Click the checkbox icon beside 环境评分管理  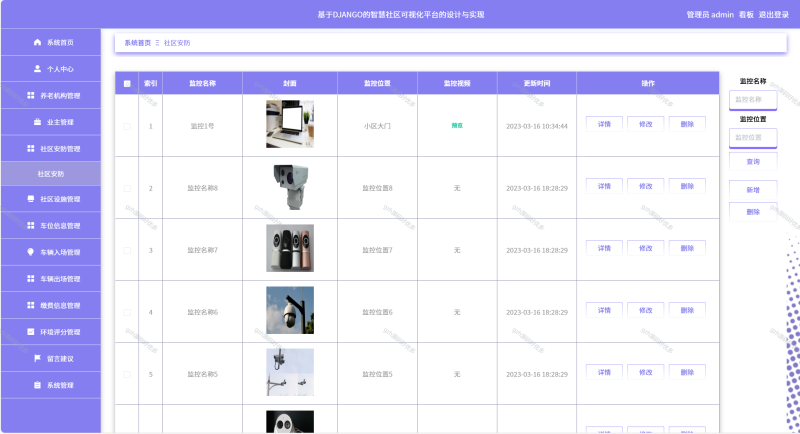coord(31,331)
